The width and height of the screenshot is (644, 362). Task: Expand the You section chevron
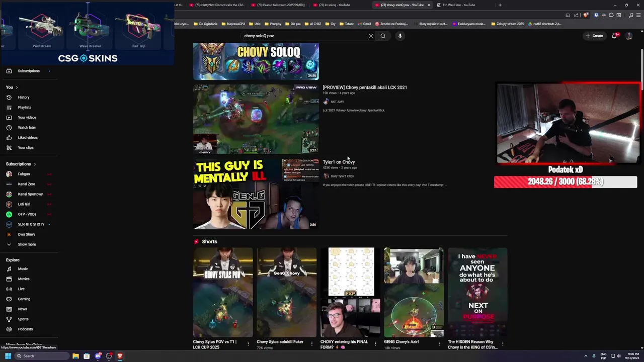(x=17, y=87)
